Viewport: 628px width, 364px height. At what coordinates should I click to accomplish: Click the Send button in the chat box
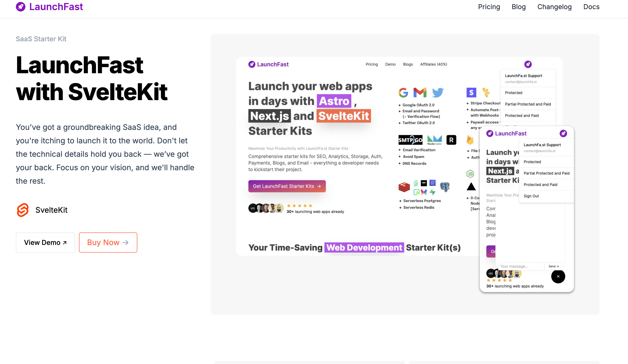554,266
